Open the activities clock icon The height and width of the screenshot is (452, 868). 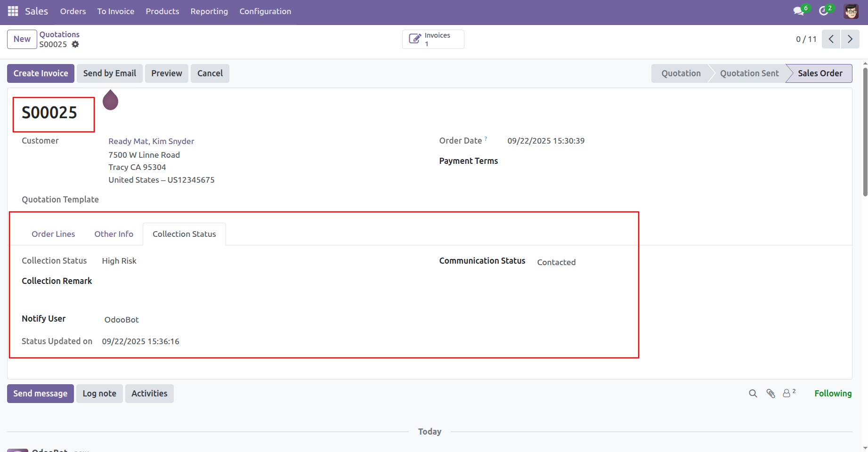[824, 11]
